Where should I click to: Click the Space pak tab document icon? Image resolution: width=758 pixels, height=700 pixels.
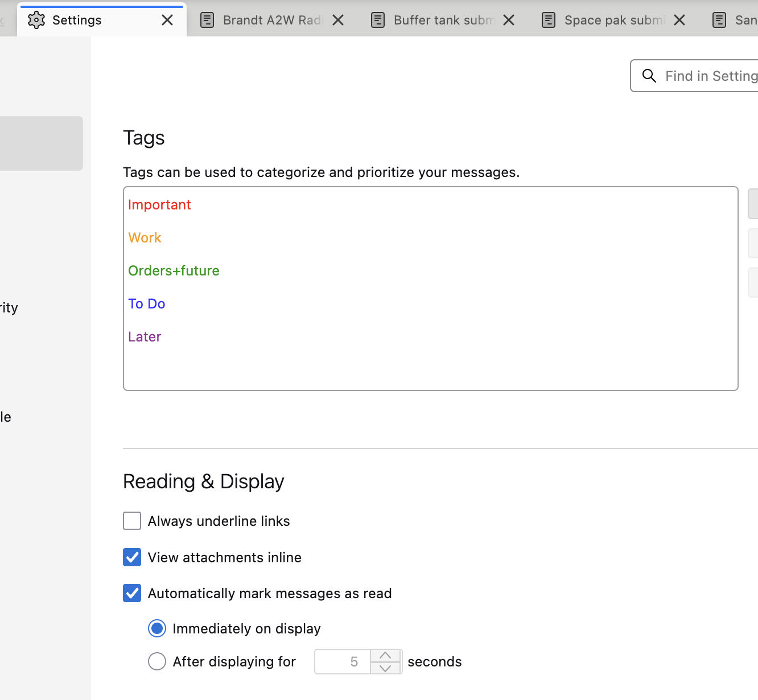[549, 20]
